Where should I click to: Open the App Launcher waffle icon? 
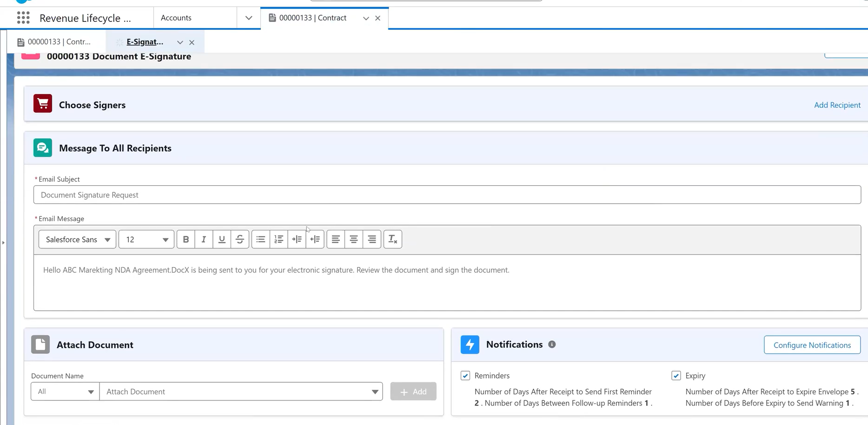(x=23, y=17)
